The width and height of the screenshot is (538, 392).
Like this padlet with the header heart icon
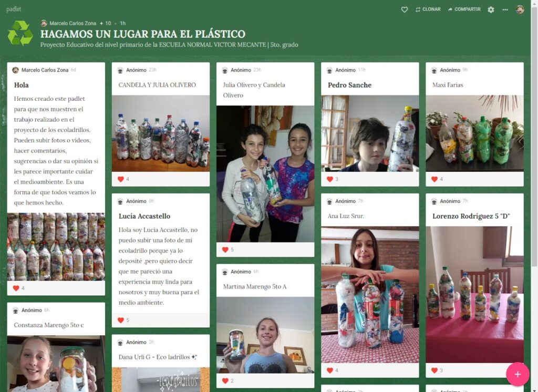pyautogui.click(x=405, y=9)
